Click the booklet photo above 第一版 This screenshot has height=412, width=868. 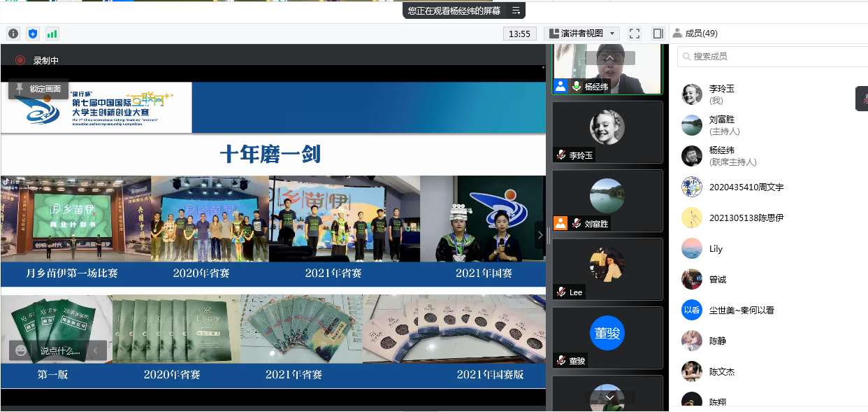[x=57, y=329]
